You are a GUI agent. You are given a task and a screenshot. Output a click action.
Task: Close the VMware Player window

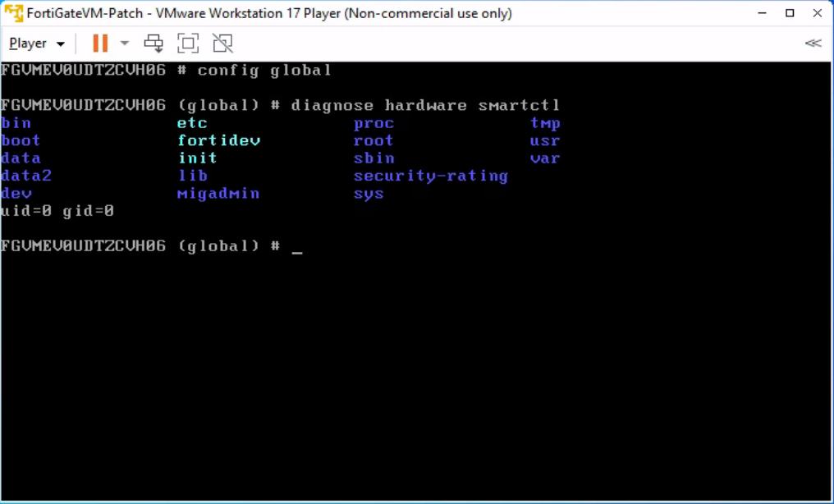point(817,13)
